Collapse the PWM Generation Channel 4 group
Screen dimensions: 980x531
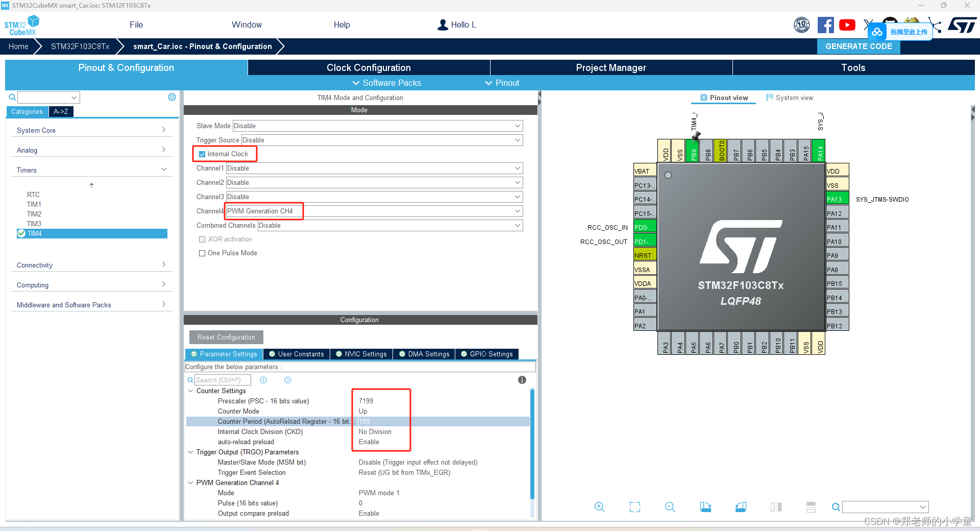coord(191,482)
